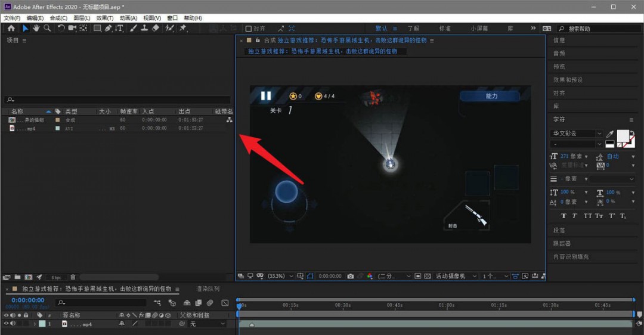Image resolution: width=644 pixels, height=335 pixels.
Task: Click the Home icon in the toolbar
Action: click(11, 28)
